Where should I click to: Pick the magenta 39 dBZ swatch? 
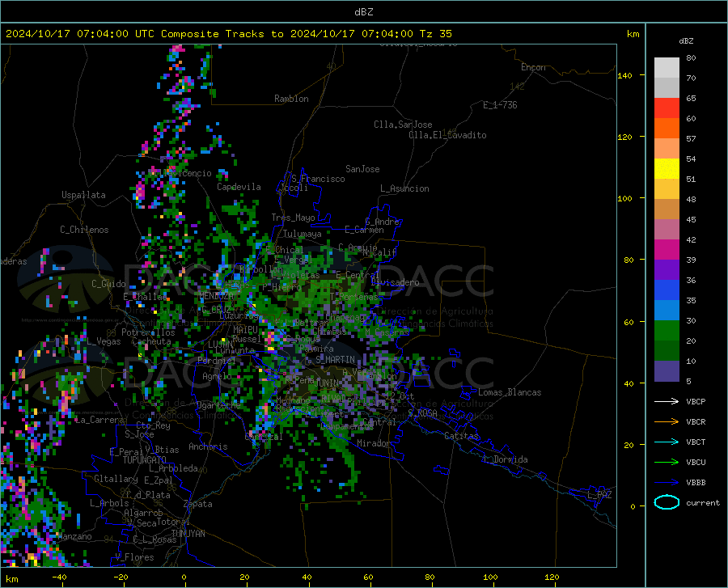tap(667, 250)
